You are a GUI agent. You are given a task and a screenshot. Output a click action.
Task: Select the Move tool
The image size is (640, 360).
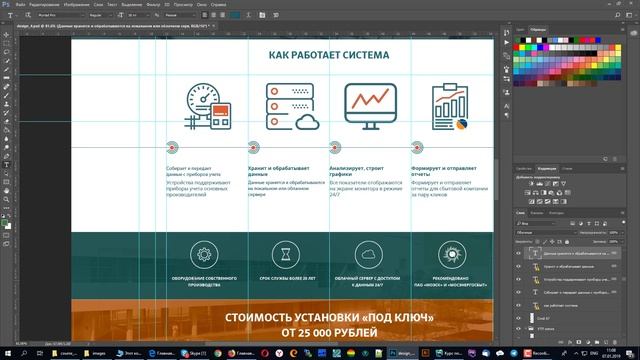[x=6, y=35]
